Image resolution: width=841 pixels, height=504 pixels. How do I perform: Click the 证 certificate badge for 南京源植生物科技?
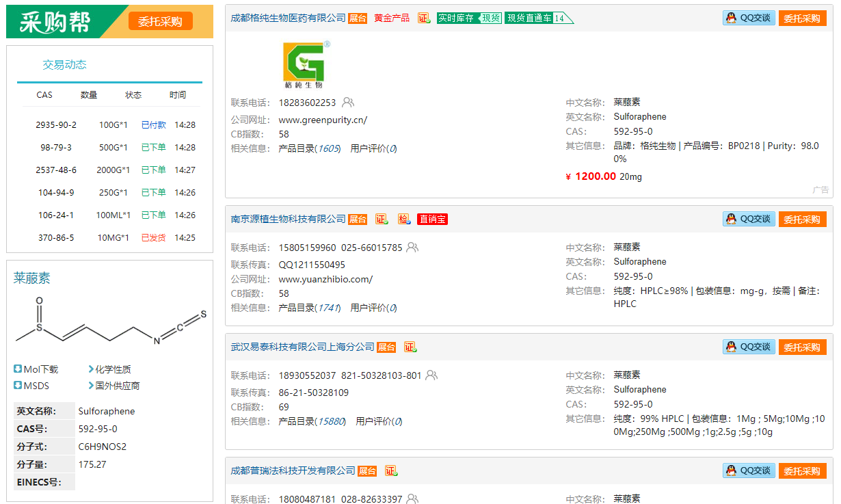point(382,220)
